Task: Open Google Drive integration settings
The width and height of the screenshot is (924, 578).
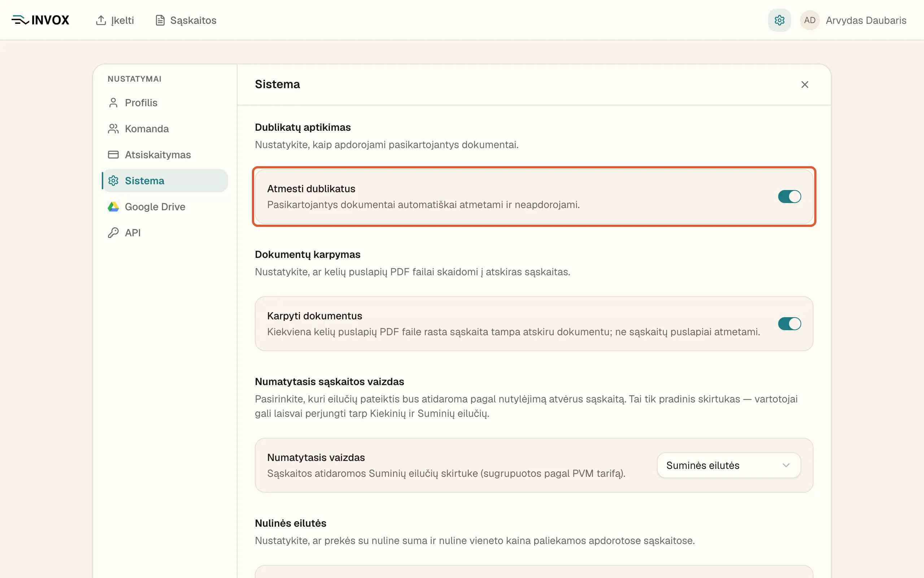Action: pyautogui.click(x=165, y=207)
